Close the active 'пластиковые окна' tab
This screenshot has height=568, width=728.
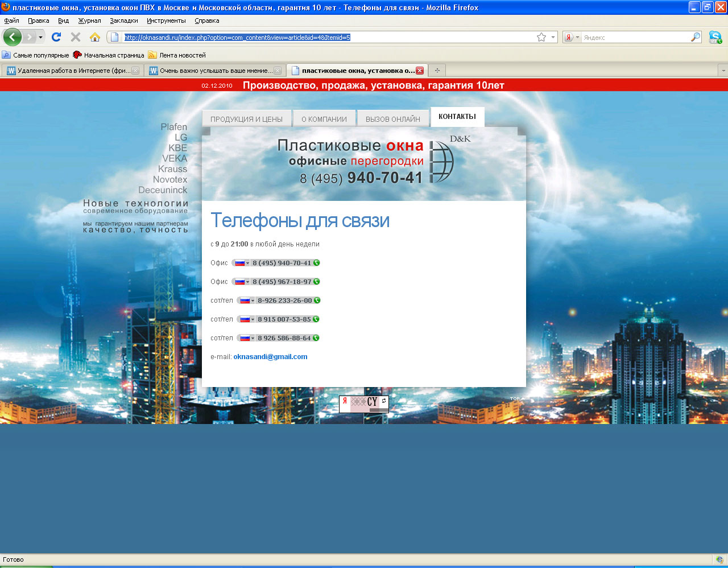click(420, 71)
